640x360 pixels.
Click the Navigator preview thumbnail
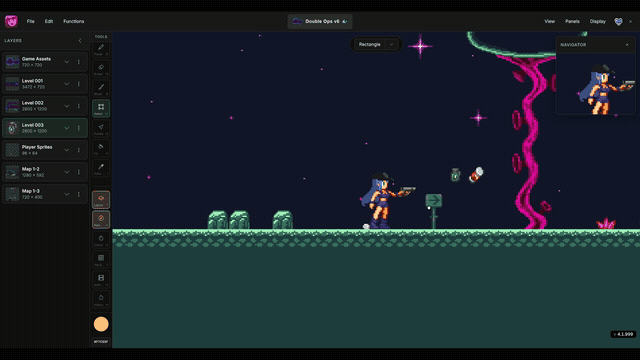(596, 84)
